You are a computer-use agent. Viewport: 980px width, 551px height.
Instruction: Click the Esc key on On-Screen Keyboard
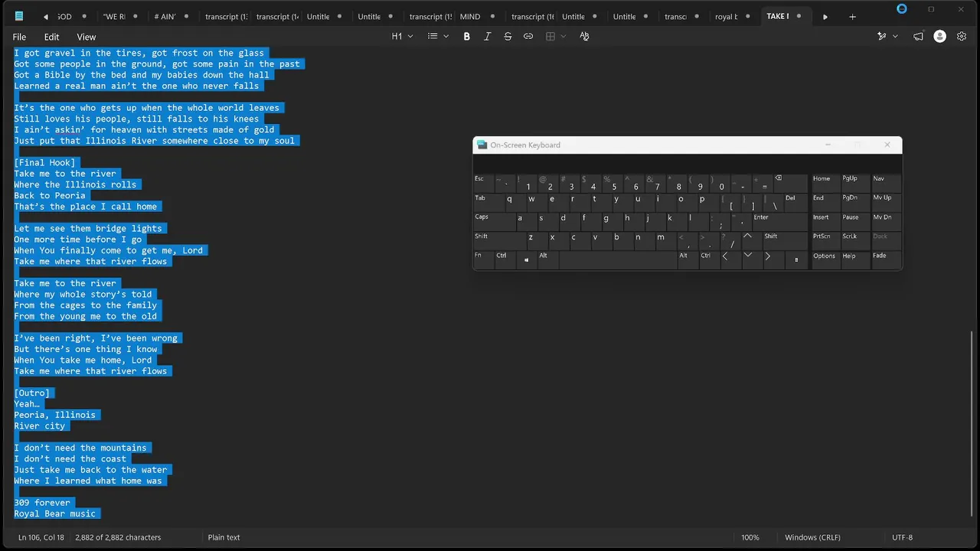tap(483, 182)
